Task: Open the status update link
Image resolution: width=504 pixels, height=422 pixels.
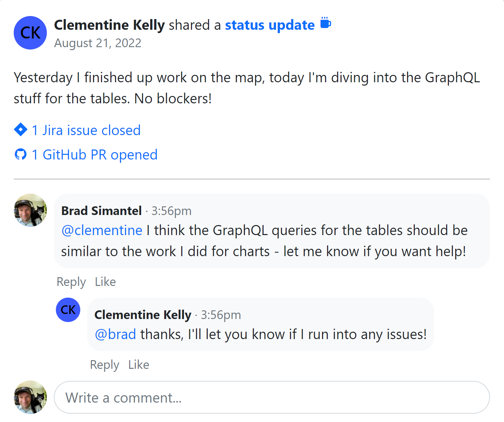Action: [x=270, y=25]
